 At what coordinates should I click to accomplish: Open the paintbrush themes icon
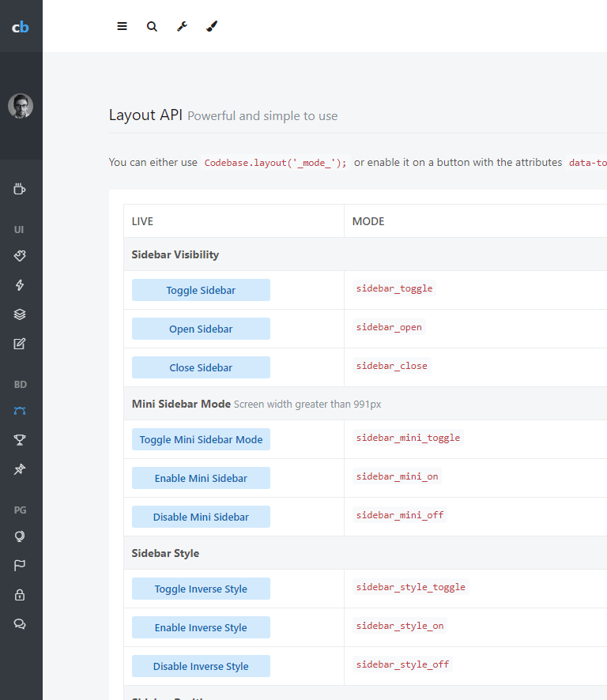pos(212,26)
